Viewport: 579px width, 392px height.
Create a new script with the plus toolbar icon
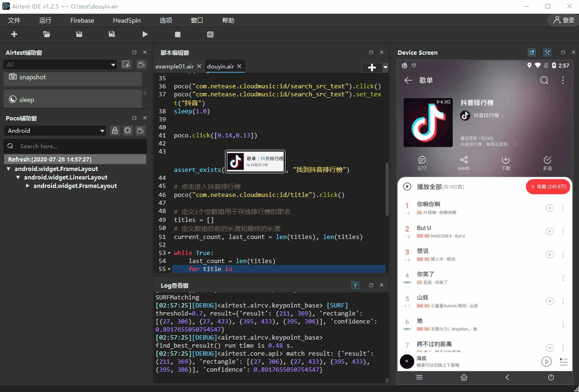[14, 34]
